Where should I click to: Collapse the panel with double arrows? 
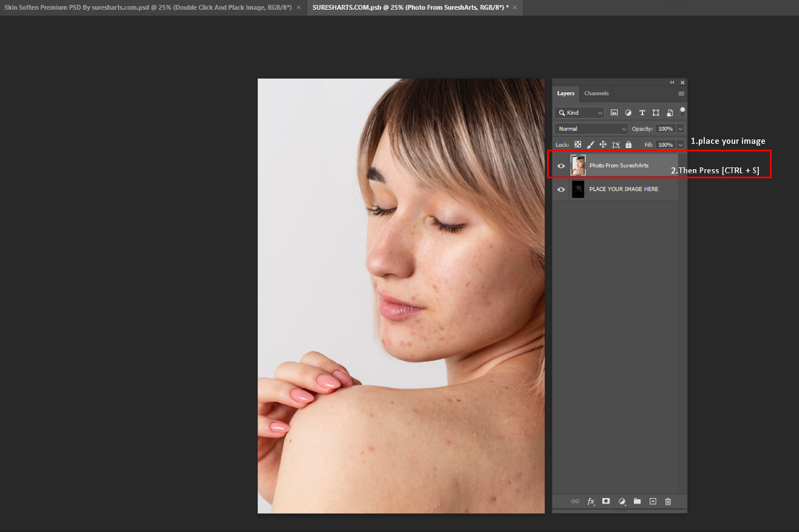[x=672, y=82]
